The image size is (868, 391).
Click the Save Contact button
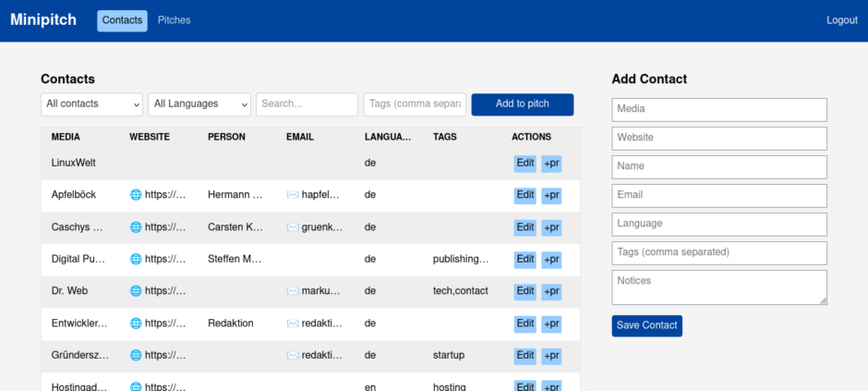point(646,325)
